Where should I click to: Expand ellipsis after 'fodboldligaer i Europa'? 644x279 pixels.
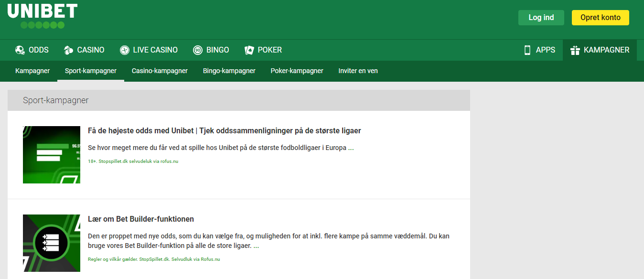[x=351, y=148]
